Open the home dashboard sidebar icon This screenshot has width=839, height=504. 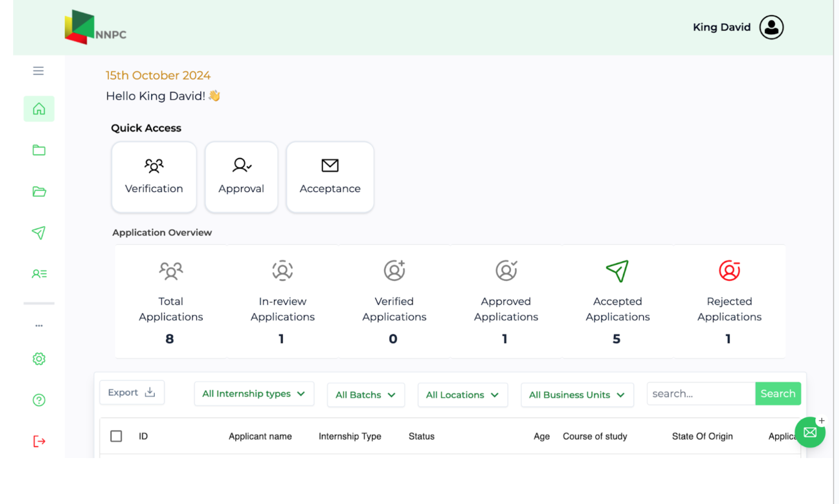pos(39,109)
